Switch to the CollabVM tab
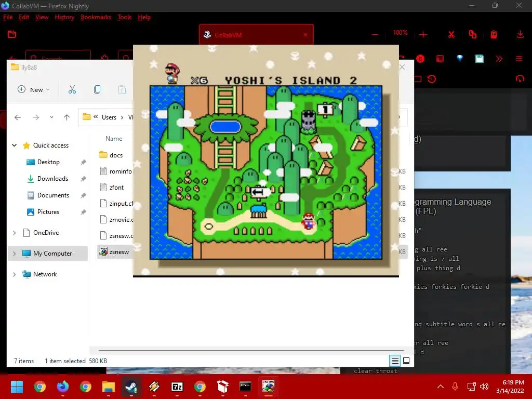Screen dimensions: 532x399 (256, 35)
